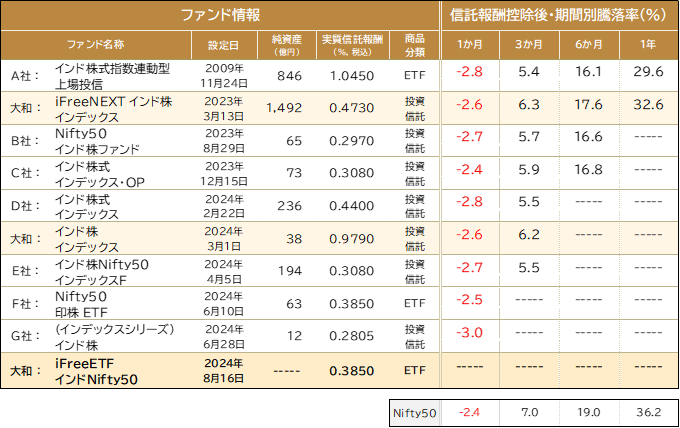
Task: Click net assets value 1,492
Action: pos(284,108)
